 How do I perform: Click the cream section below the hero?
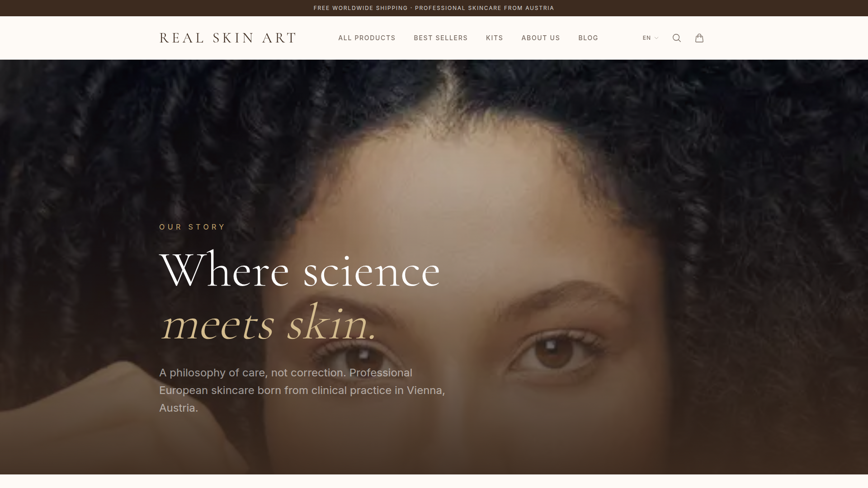[x=434, y=481]
